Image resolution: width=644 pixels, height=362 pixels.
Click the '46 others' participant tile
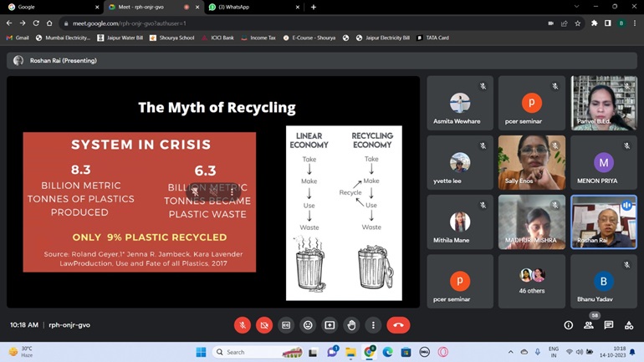[x=531, y=281]
